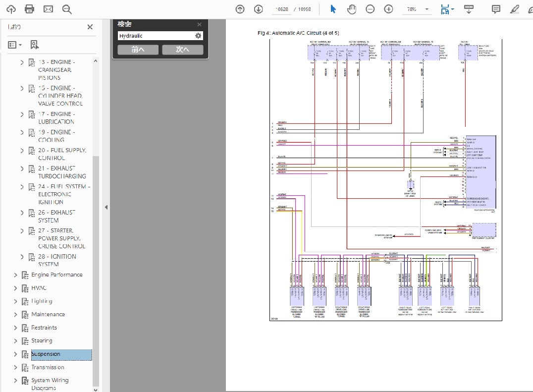Select the Suspension bookmark
Image resolution: width=533 pixels, height=392 pixels.
tap(46, 354)
